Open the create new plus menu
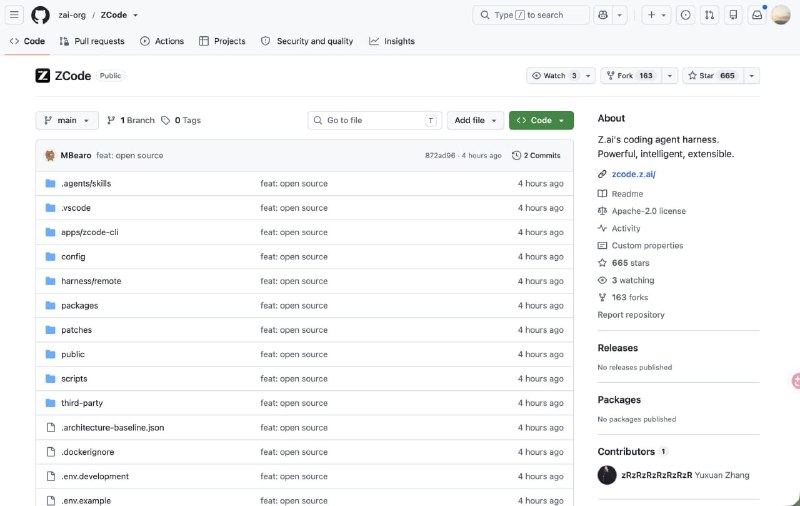 (656, 15)
